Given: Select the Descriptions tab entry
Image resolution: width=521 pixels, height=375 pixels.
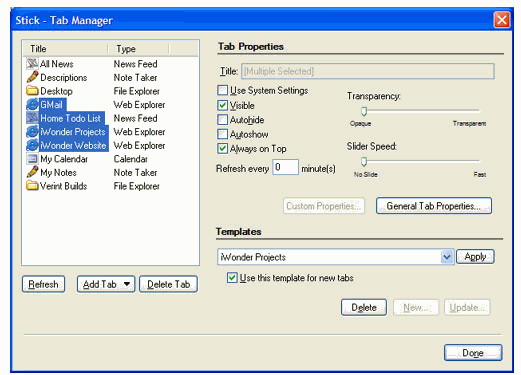Looking at the screenshot, I should click(x=63, y=77).
